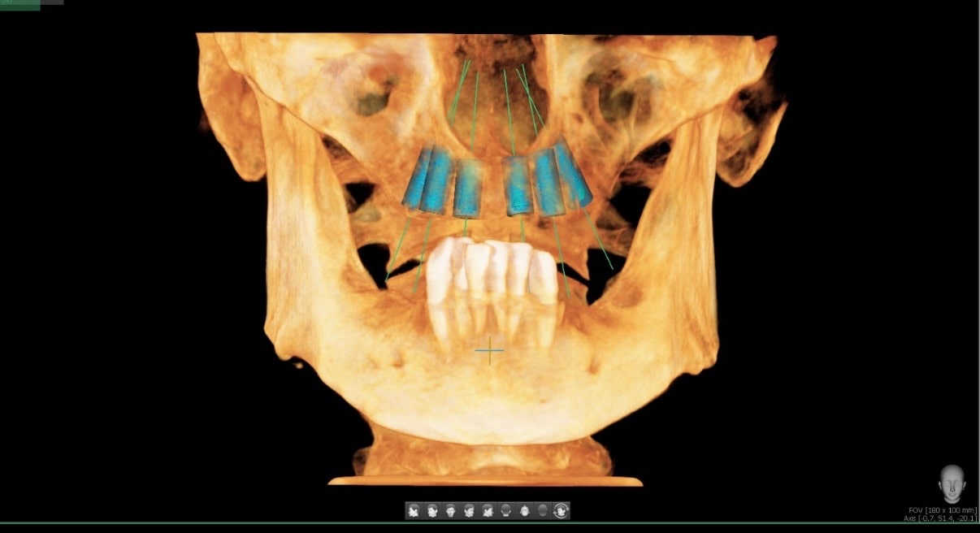Click the crosshair marker on the mandible

pos(489,351)
